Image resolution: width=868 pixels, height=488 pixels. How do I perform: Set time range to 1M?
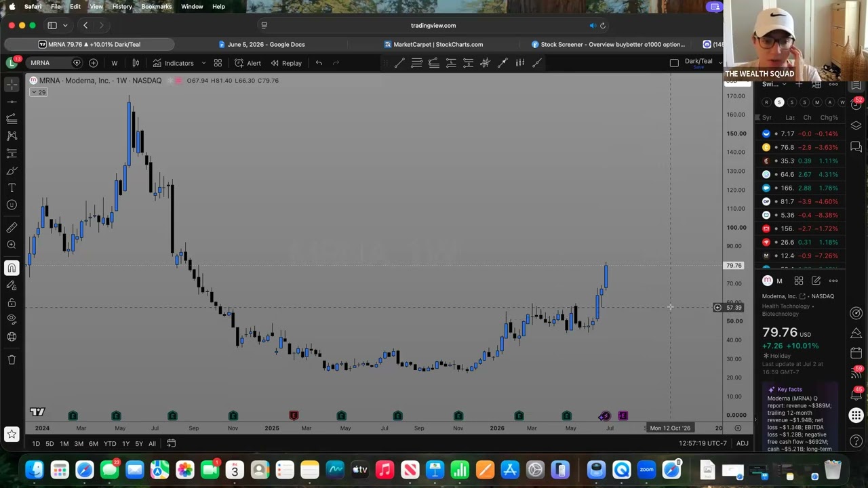pos(64,444)
